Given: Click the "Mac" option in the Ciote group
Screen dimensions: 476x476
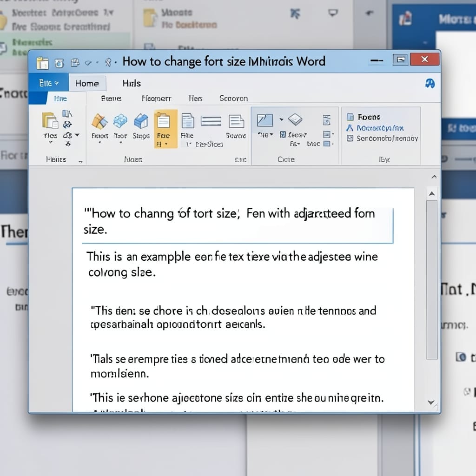Looking at the screenshot, I should point(313,144).
